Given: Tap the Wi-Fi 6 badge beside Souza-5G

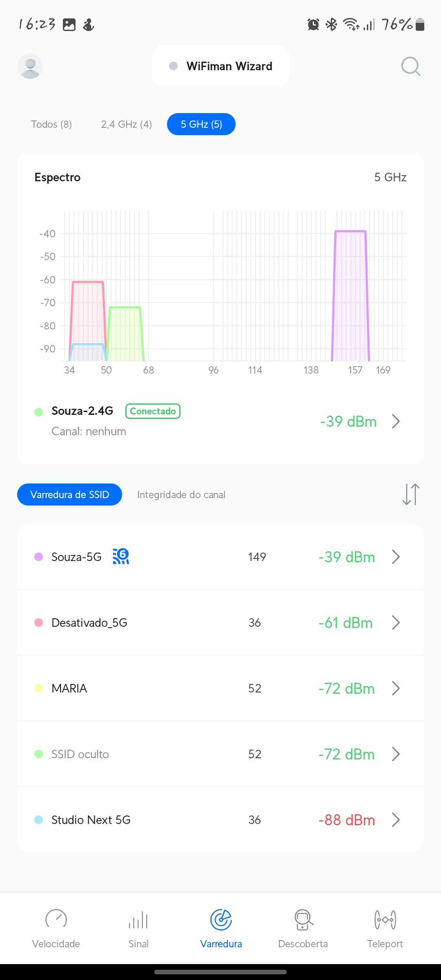Looking at the screenshot, I should [x=121, y=557].
